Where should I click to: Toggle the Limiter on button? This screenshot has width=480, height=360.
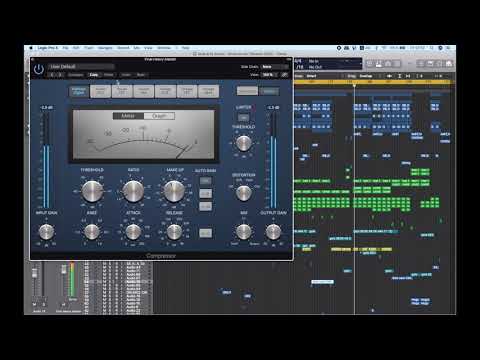pyautogui.click(x=244, y=117)
